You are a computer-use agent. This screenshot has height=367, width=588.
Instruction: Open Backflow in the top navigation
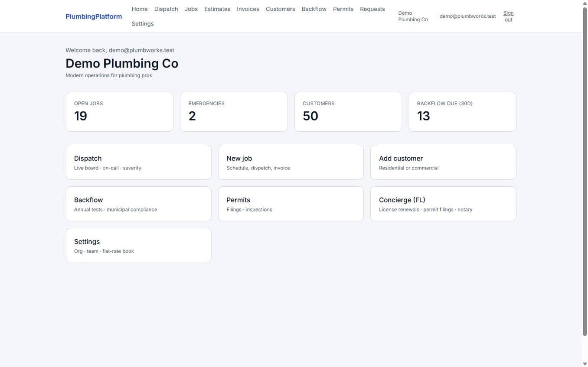point(314,9)
